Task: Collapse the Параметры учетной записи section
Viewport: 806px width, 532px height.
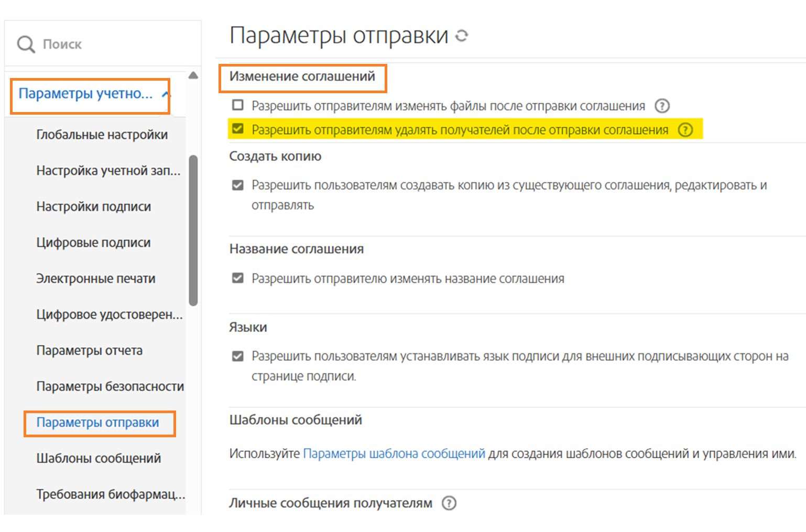Action: pyautogui.click(x=166, y=94)
